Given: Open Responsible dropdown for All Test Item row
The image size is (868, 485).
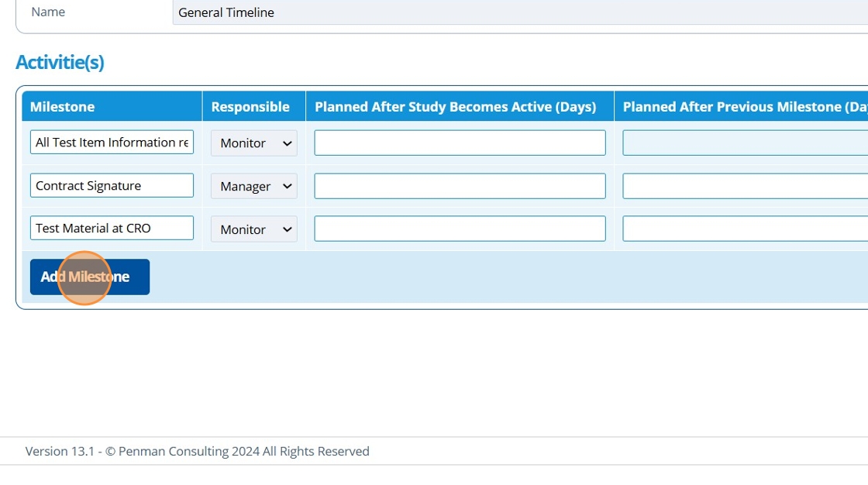Looking at the screenshot, I should [x=254, y=143].
